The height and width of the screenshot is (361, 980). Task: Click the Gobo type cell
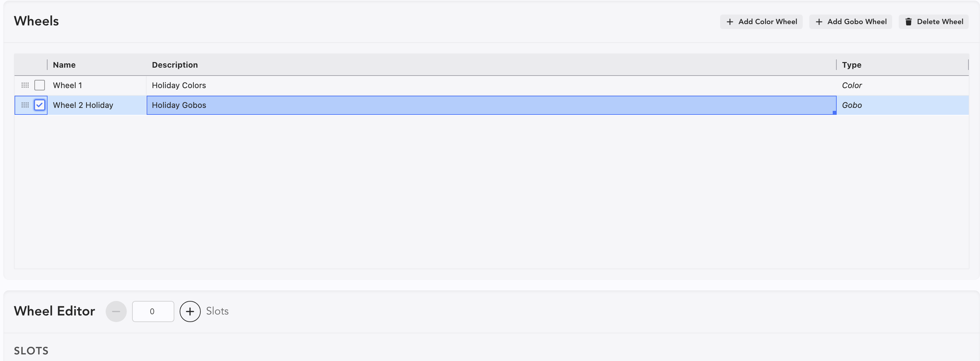902,105
